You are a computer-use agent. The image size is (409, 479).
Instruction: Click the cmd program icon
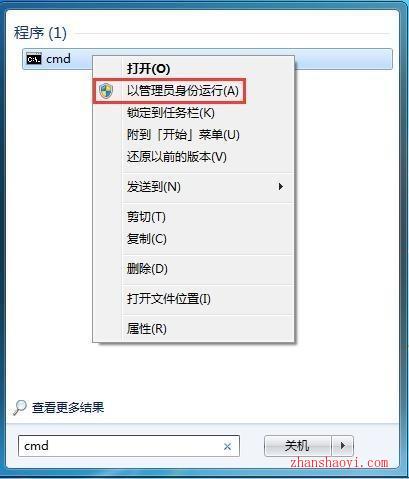(x=34, y=59)
